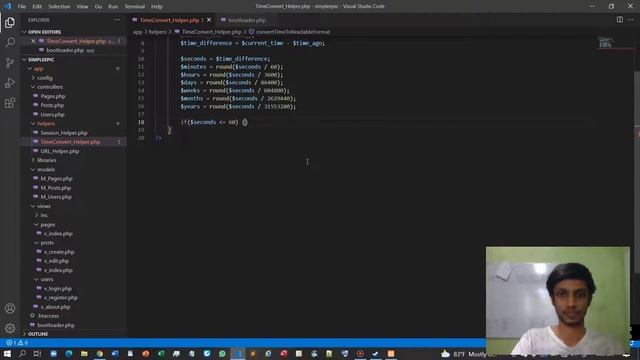Close the TimeConvert_Helper.php editor tab
This screenshot has width=640, height=360.
[209, 20]
